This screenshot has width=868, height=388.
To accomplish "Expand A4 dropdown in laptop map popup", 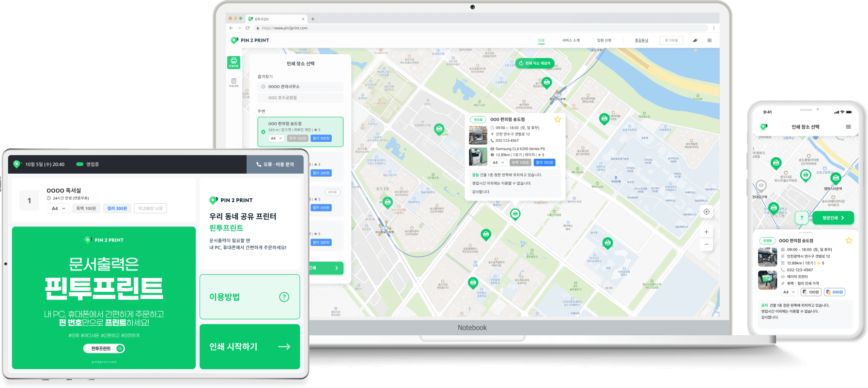I will coord(498,163).
